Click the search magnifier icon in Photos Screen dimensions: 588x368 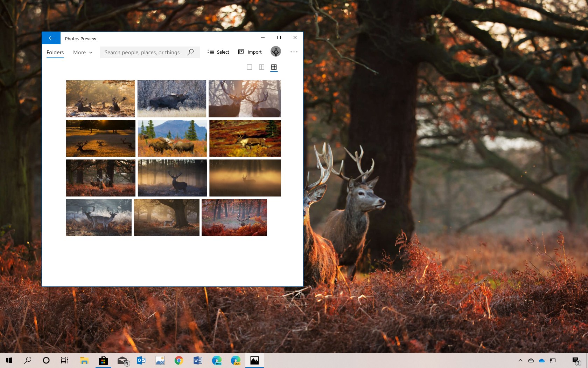[x=190, y=52]
